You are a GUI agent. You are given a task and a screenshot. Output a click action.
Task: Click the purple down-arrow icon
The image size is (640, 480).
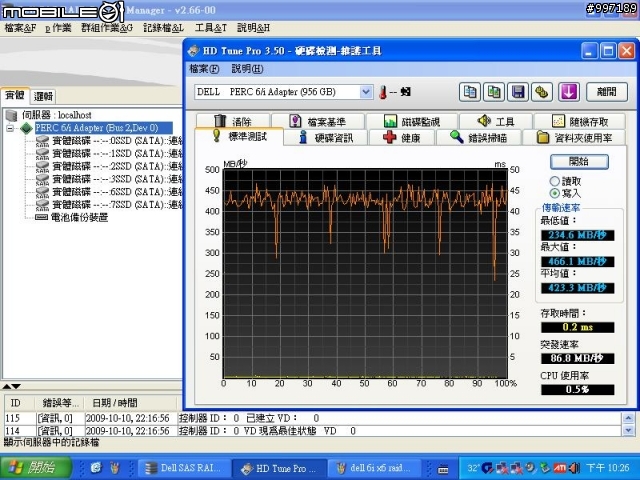click(569, 92)
